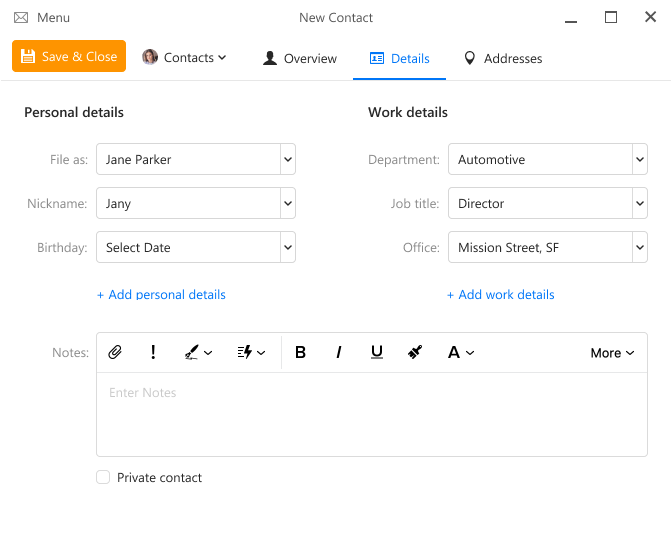
Task: Expand the More options menu in the notes toolbar
Action: [612, 353]
